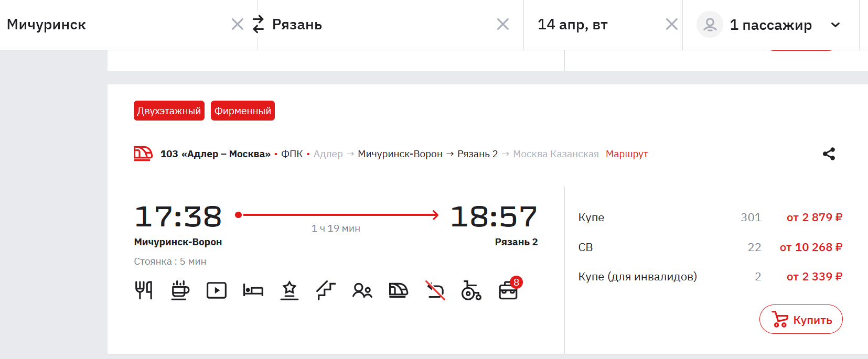Click the briefcase icon with badge 8
The image size is (868, 359).
click(508, 290)
